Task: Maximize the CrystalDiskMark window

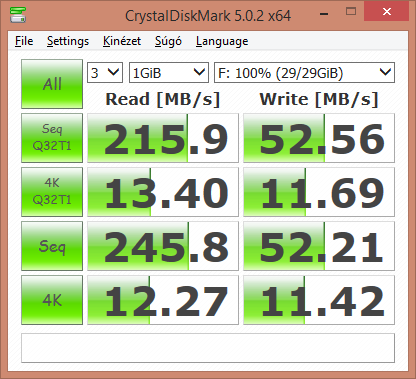Action: coord(351,12)
